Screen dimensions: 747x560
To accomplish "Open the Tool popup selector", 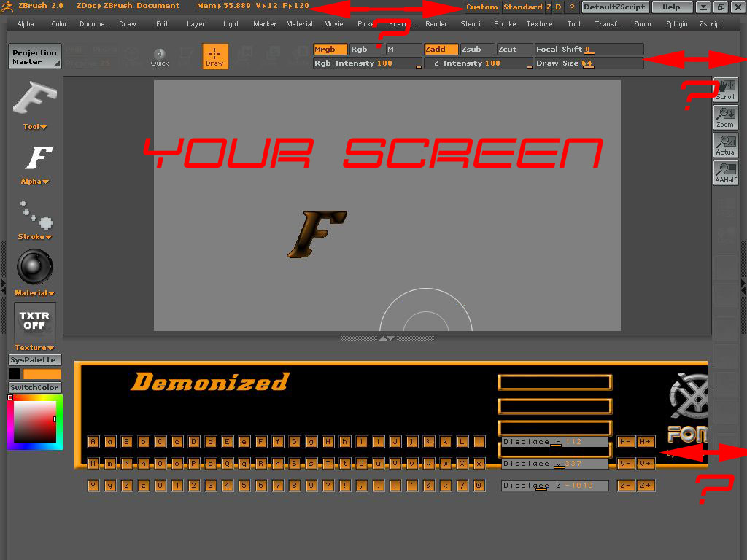I will [x=34, y=126].
